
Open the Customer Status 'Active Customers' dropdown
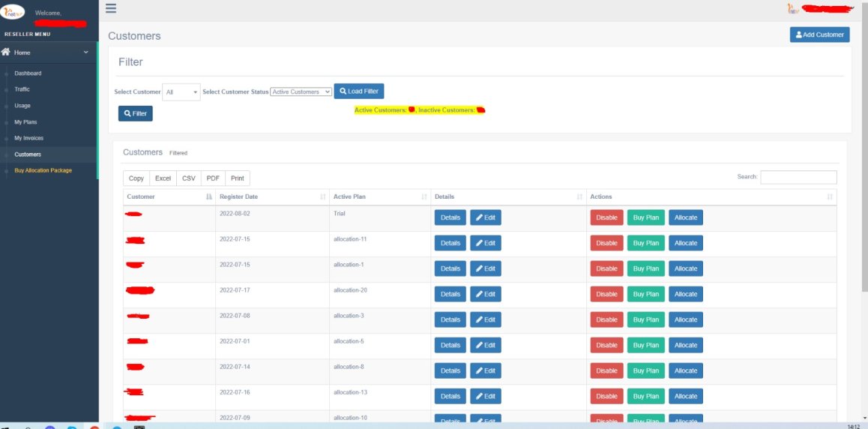[x=301, y=92]
